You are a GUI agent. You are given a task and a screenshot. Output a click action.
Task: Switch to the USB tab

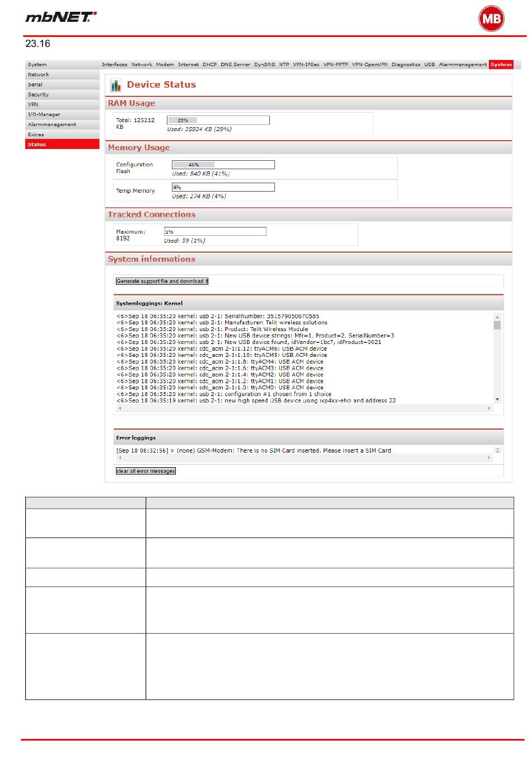point(430,64)
